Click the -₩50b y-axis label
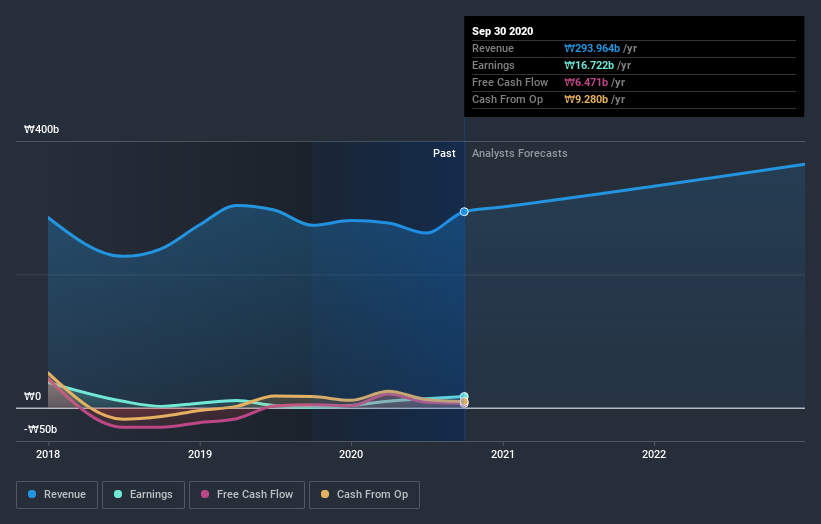This screenshot has height=524, width=821. (x=40, y=429)
